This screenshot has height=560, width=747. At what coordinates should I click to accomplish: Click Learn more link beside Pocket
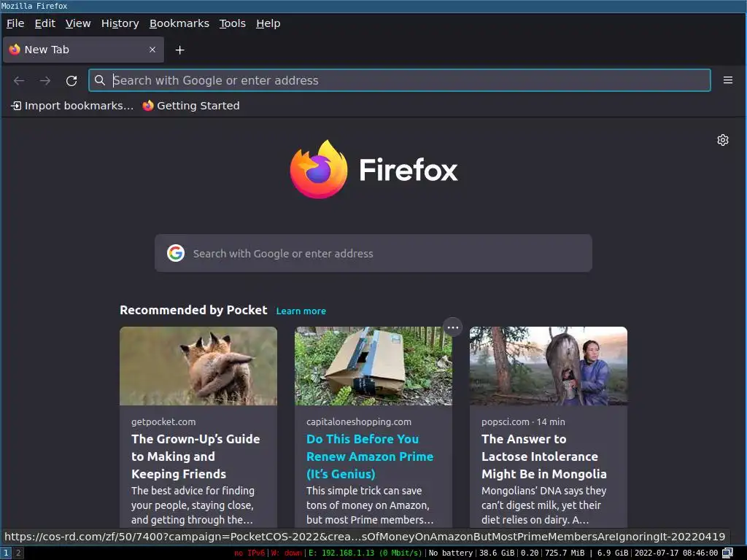301,311
